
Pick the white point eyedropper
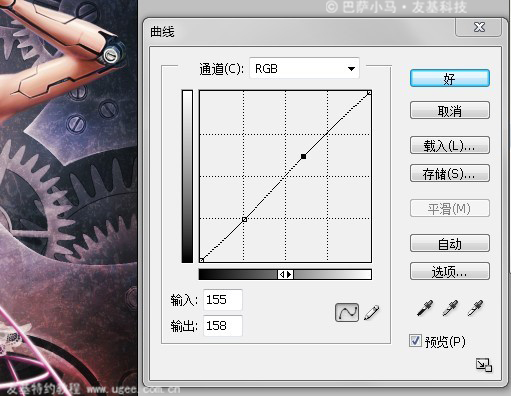point(475,308)
